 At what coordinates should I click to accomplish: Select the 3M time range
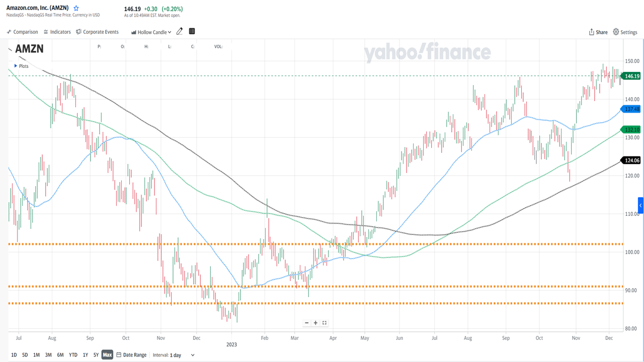pos(48,355)
